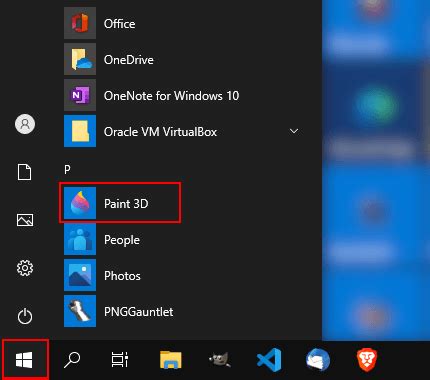Click the "OneDrive" label text
The height and width of the screenshot is (380, 430).
129,60
